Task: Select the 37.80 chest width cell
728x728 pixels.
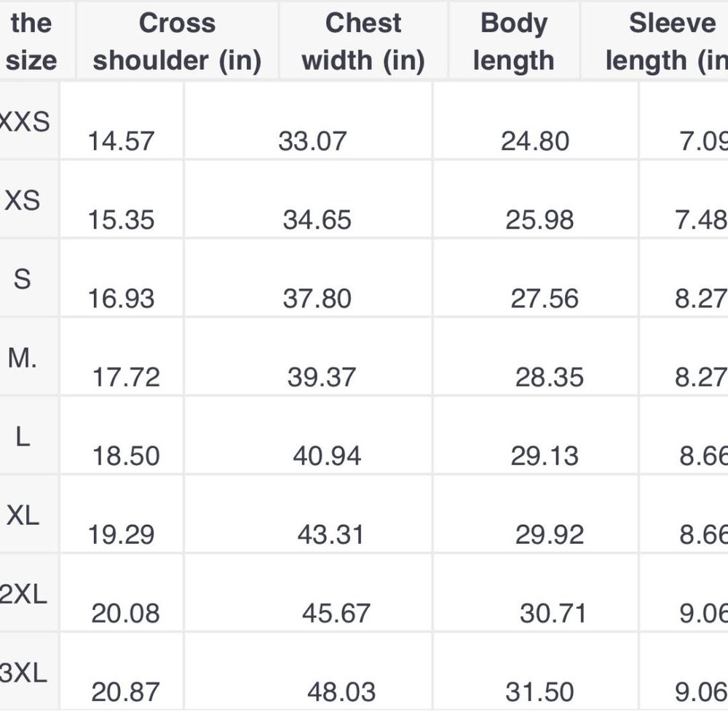Action: (317, 298)
